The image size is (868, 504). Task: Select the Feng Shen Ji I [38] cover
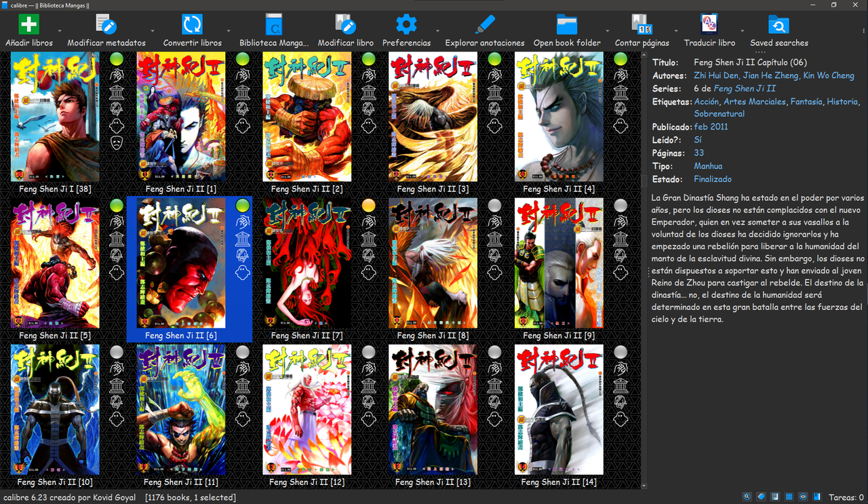55,117
